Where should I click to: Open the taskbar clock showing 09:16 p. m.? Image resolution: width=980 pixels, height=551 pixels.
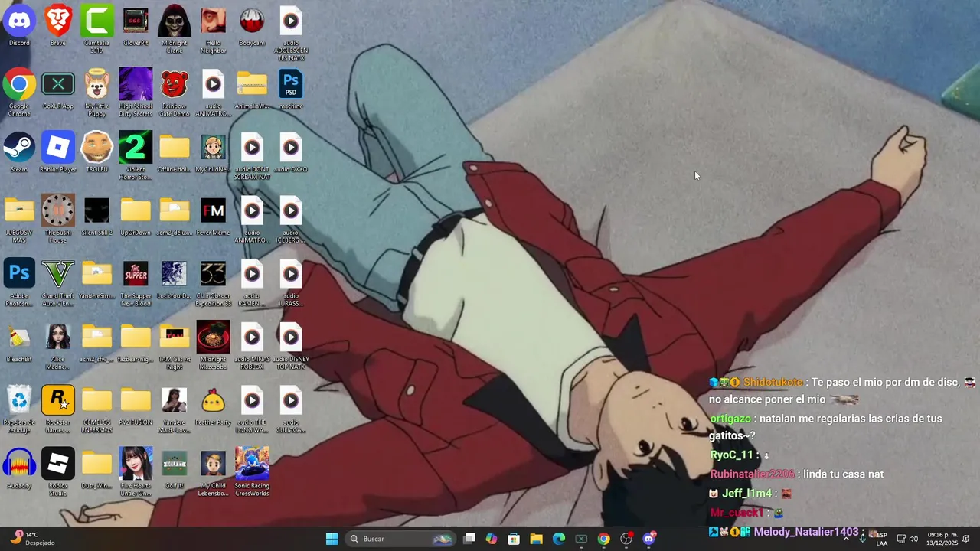click(x=942, y=539)
